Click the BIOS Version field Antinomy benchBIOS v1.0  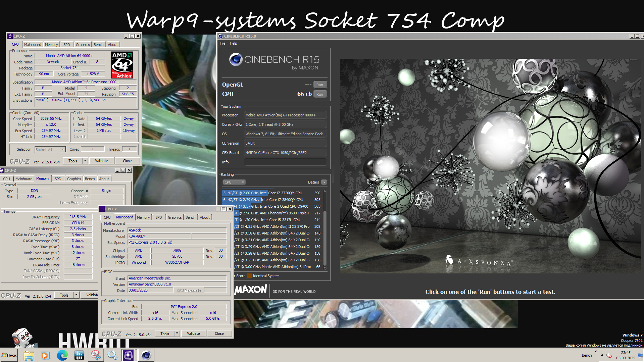click(177, 284)
